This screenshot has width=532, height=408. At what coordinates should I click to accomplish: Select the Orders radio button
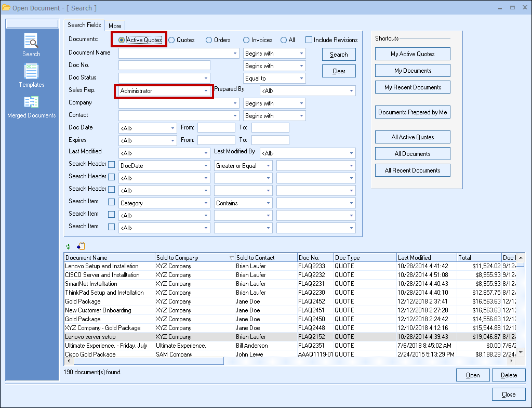(209, 40)
